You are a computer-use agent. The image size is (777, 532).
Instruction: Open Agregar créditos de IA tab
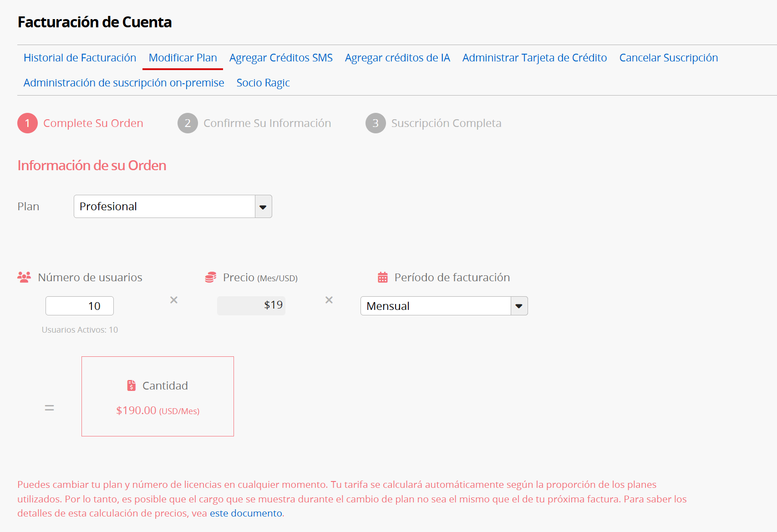pyautogui.click(x=397, y=58)
